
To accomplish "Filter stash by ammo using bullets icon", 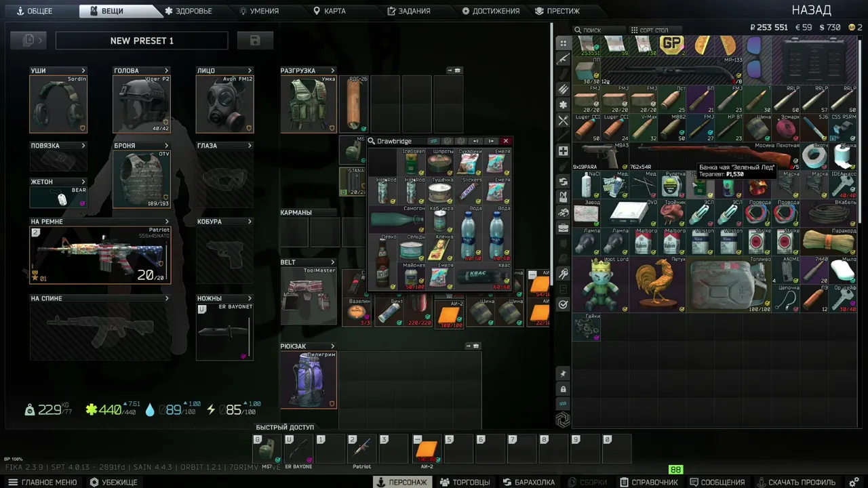I will point(563,89).
